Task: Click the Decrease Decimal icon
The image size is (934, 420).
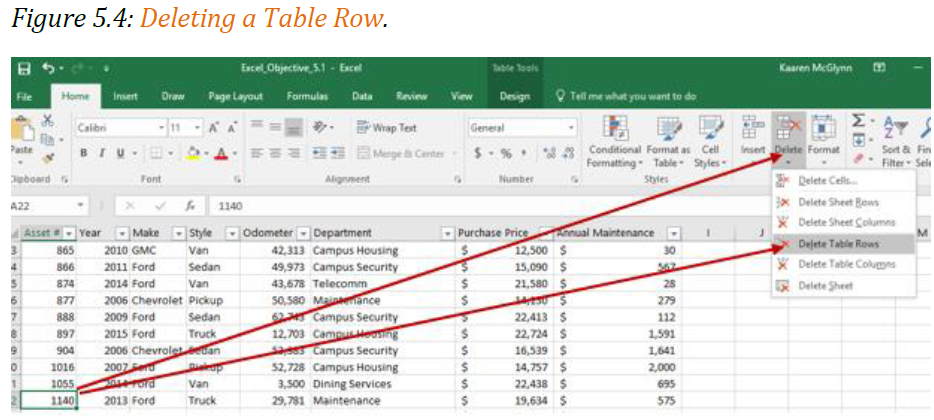Action: point(566,154)
